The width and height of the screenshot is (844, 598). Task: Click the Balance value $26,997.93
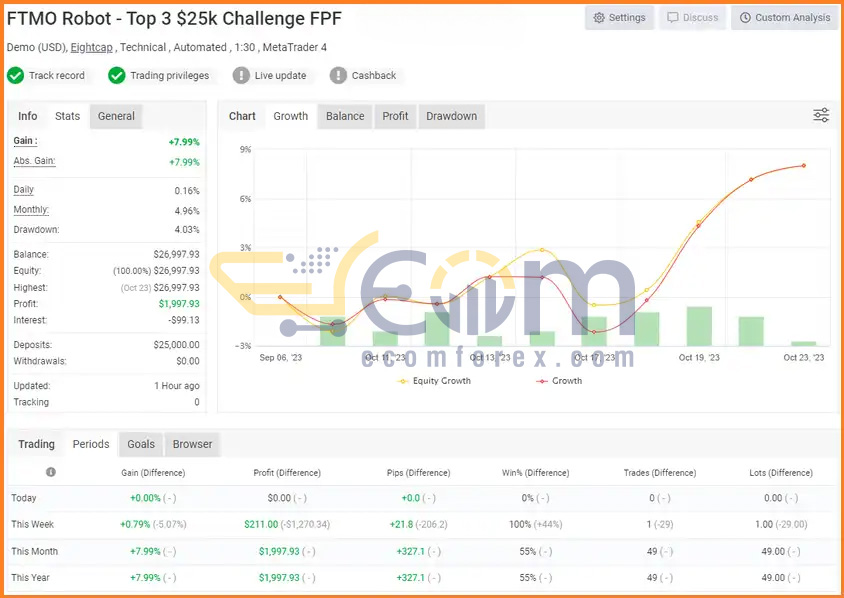[177, 255]
